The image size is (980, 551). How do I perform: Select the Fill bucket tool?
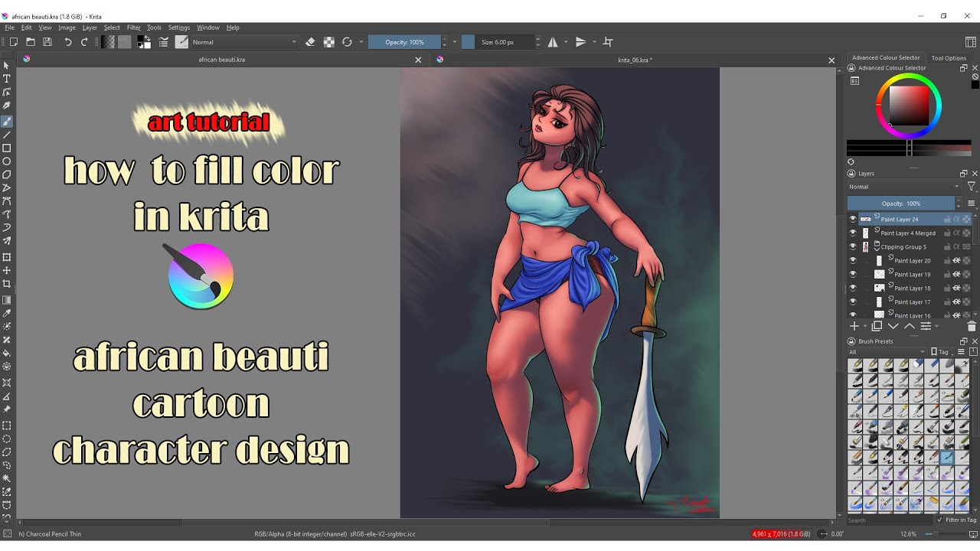7,354
